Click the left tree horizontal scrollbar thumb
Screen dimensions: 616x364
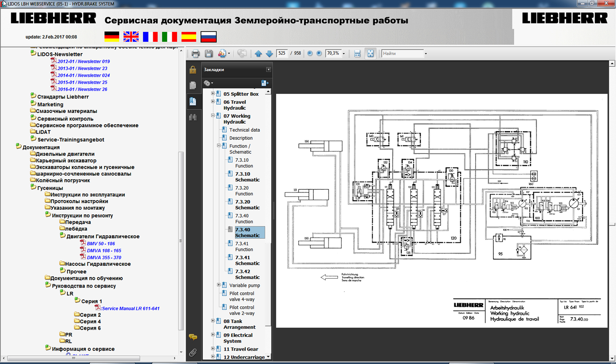point(74,358)
